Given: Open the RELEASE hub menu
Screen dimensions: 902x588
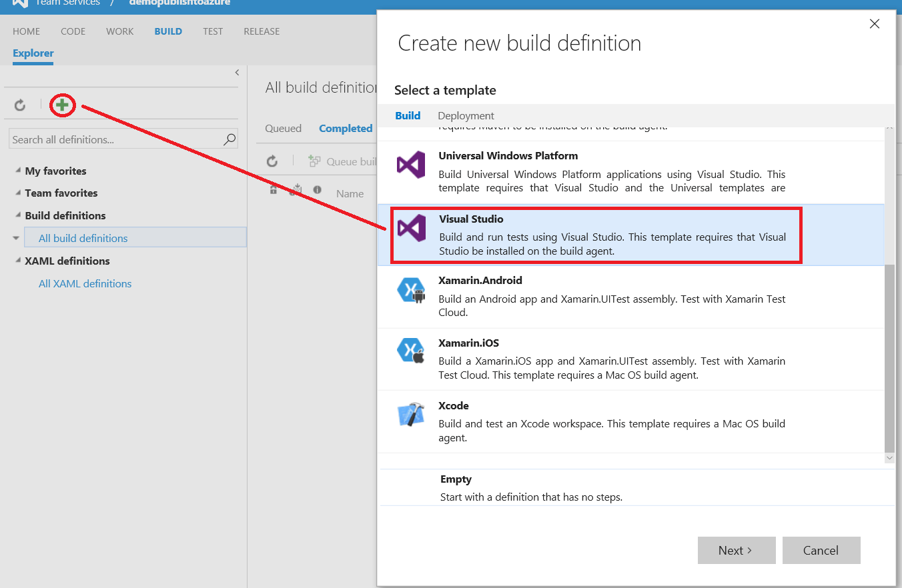Looking at the screenshot, I should pyautogui.click(x=262, y=31).
